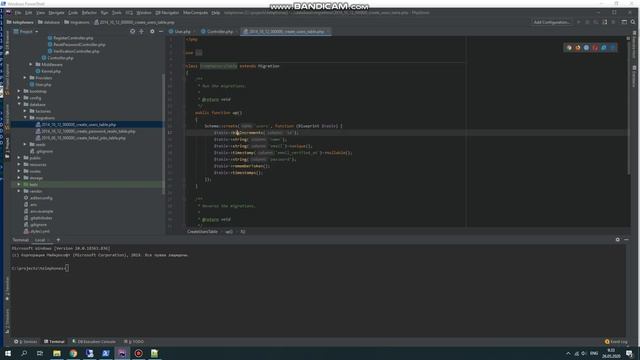Screen dimensions: 640x360
Task: Expand the factories folder
Action: coord(25,111)
